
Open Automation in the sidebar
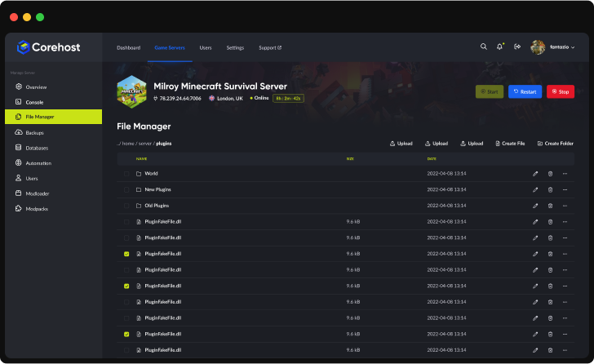click(38, 163)
